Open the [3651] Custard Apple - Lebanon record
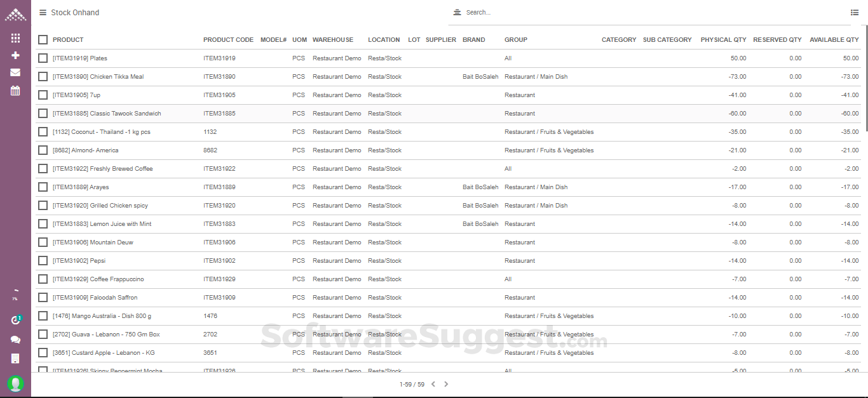This screenshot has width=868, height=398. pyautogui.click(x=104, y=353)
